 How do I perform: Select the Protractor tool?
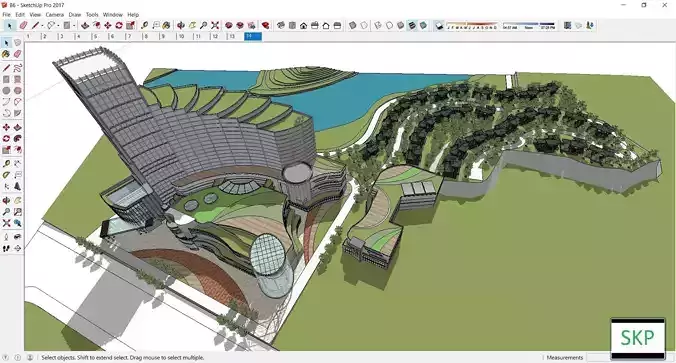click(6, 175)
